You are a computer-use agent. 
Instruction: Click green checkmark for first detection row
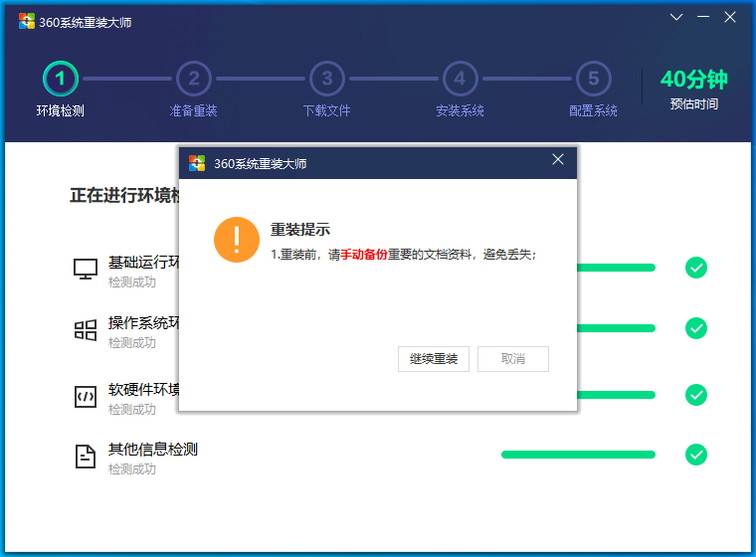coord(696,268)
